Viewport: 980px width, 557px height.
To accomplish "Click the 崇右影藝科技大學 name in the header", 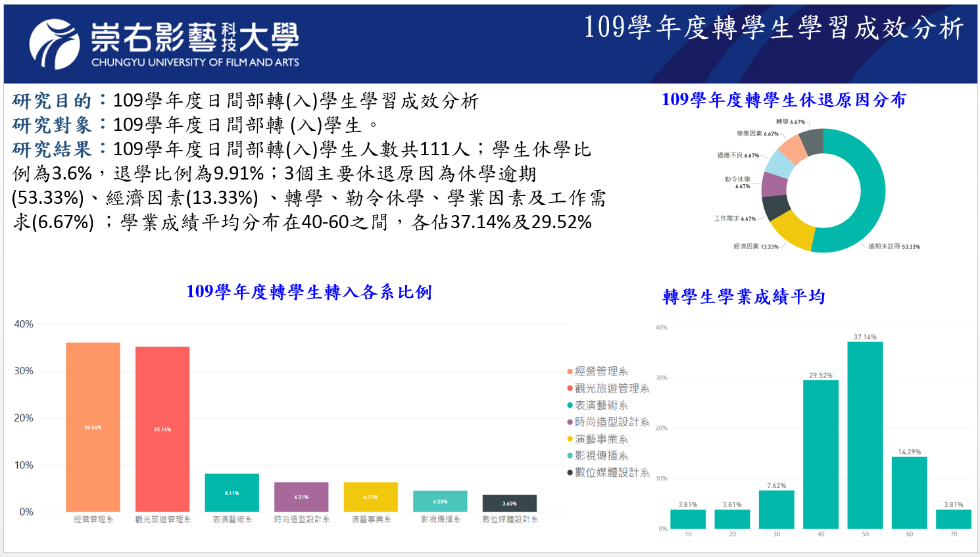I will pyautogui.click(x=195, y=37).
